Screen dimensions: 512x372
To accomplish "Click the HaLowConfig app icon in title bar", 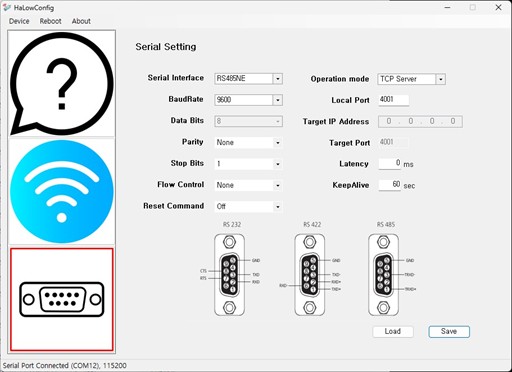I will (7, 7).
